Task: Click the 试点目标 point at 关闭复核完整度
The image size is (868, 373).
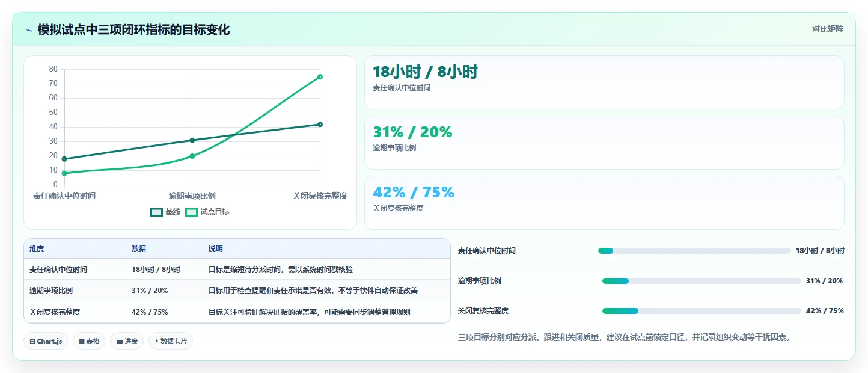Action: point(320,77)
